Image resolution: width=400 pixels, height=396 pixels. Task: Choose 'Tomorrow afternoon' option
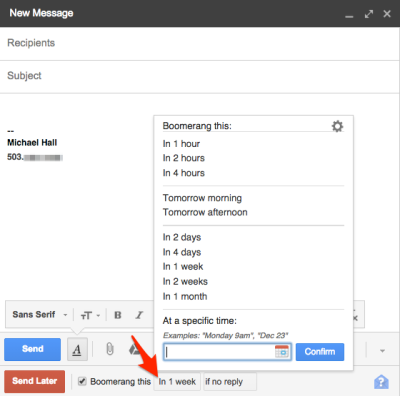point(205,212)
